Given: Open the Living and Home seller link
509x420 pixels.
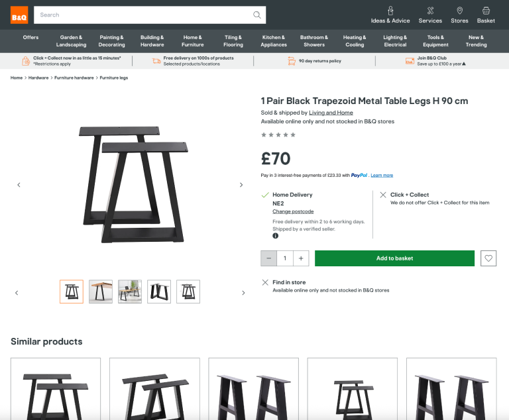Looking at the screenshot, I should [x=331, y=113].
